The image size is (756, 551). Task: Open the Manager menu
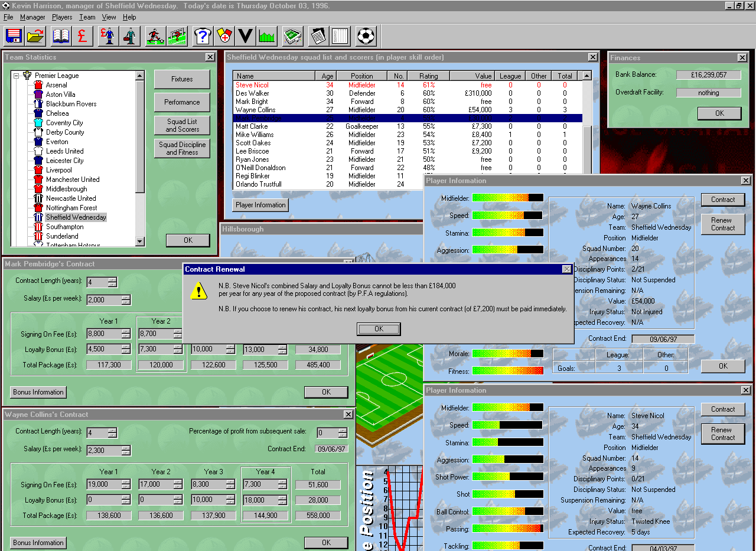[32, 17]
